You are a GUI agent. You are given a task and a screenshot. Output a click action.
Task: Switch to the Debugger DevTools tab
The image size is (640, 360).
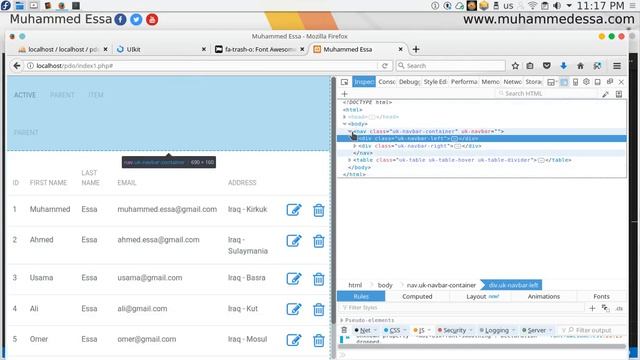coord(409,82)
